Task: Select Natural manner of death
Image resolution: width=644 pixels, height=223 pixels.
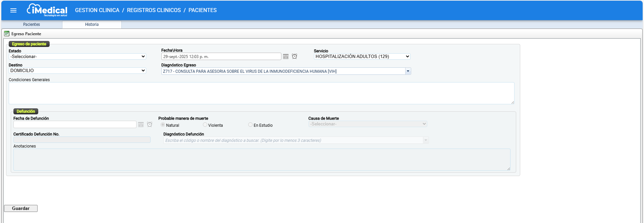Action: (x=163, y=125)
